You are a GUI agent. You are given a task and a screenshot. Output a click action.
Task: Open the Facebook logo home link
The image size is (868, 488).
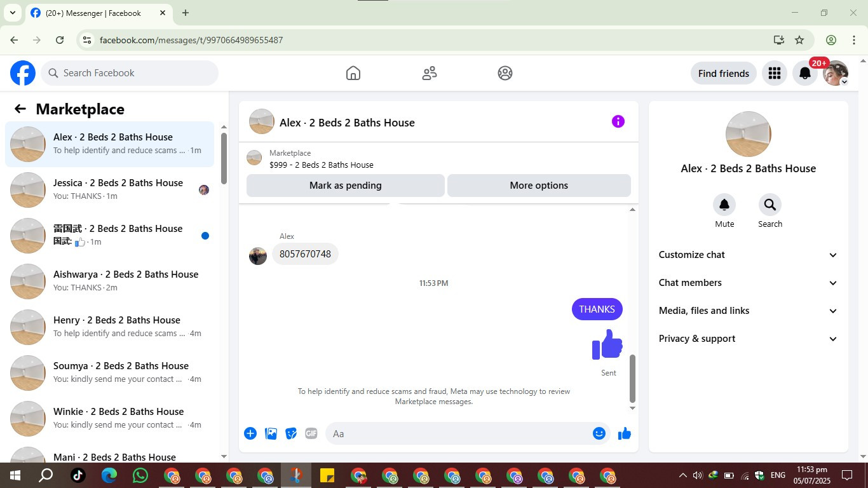(23, 73)
